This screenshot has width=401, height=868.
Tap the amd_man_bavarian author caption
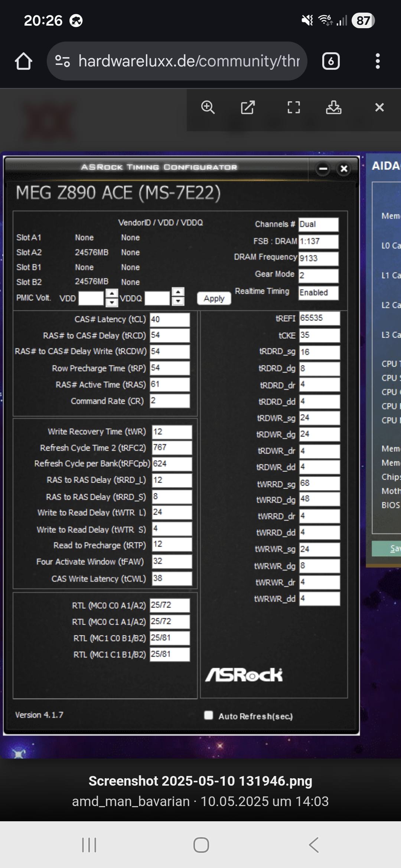(x=131, y=801)
